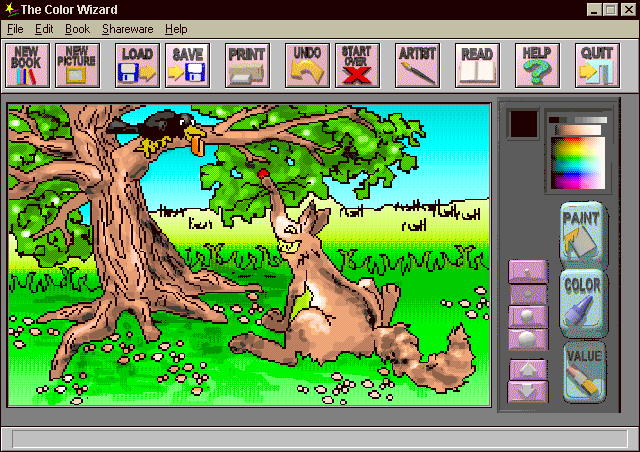Select the Paint bucket tool

point(583,234)
